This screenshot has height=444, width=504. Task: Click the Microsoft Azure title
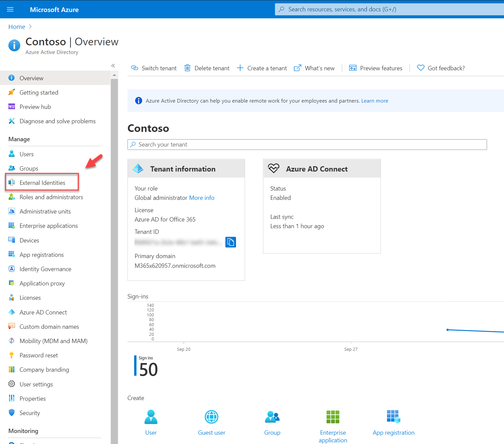point(54,10)
